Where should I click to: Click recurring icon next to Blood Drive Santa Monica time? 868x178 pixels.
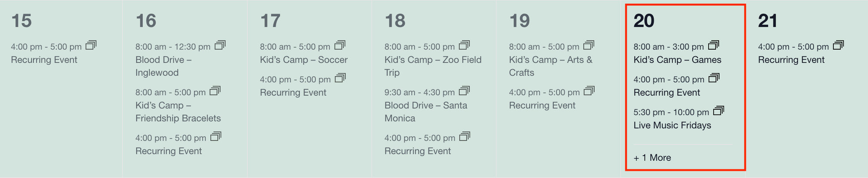(465, 91)
